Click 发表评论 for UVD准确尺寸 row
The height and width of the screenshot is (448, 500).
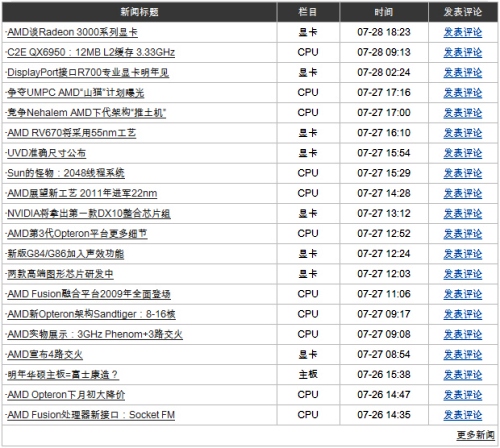coord(463,153)
